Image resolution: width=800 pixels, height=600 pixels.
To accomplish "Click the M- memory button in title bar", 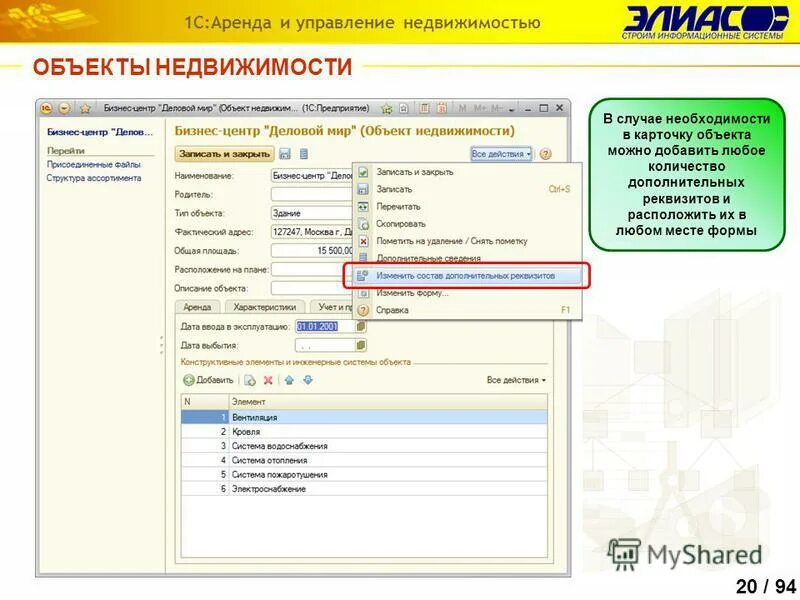I will coord(497,108).
